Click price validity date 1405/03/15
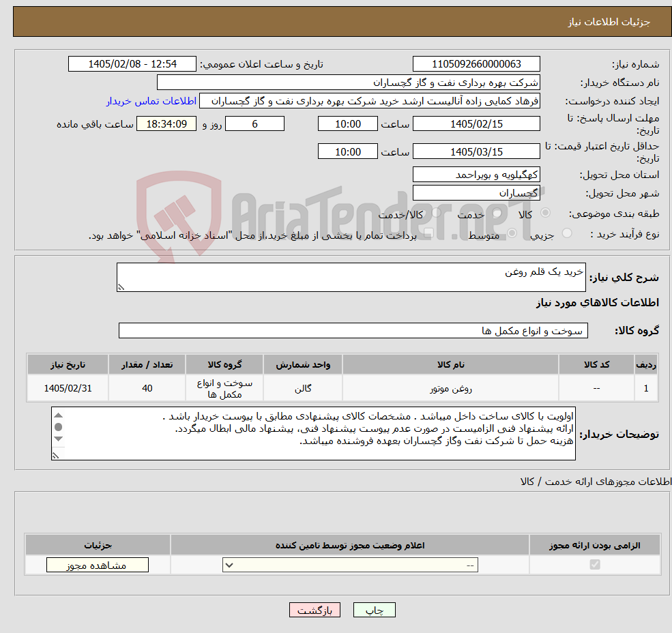Viewport: 672px width, 633px height. (x=476, y=151)
